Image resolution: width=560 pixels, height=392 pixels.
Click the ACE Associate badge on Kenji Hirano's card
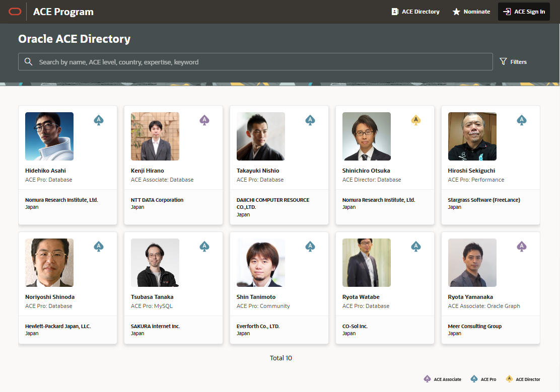[x=204, y=120]
